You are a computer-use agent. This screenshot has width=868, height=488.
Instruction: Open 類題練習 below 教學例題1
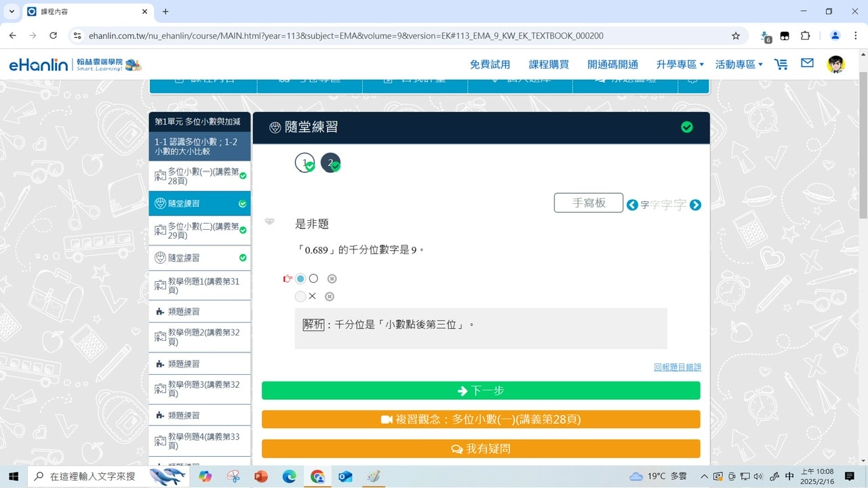[199, 312]
